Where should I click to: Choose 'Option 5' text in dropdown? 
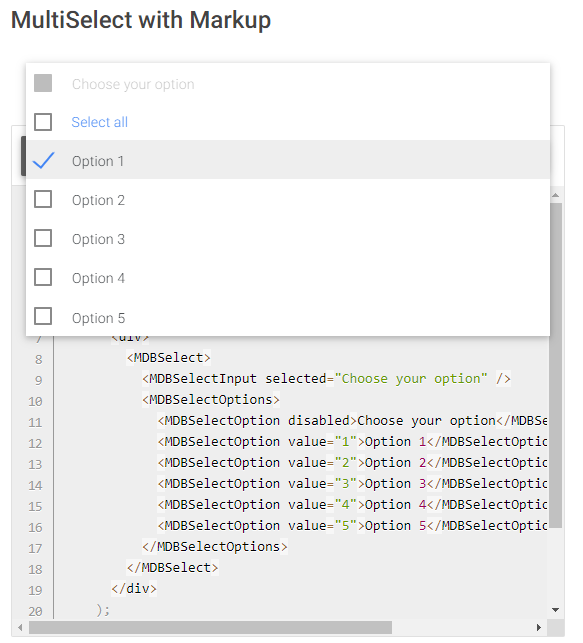[98, 318]
